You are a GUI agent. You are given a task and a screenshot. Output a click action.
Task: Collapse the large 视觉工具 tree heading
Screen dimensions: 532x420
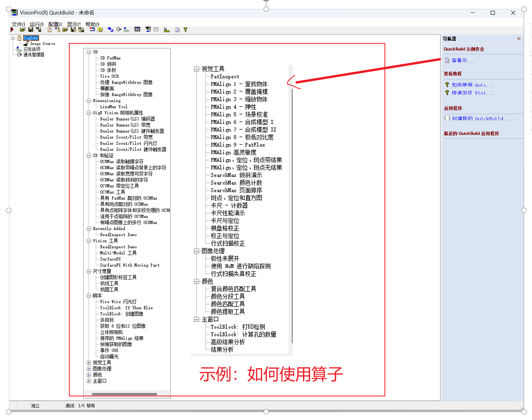click(196, 69)
